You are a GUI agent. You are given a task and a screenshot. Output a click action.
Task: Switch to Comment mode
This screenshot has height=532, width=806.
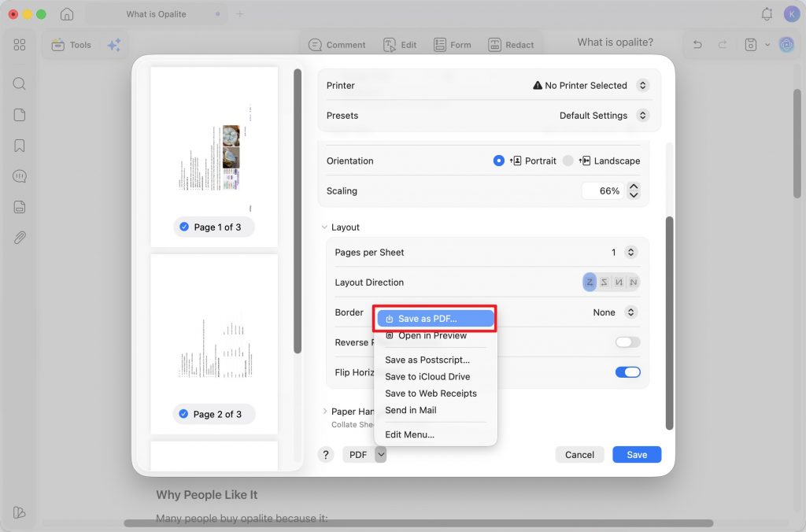337,45
